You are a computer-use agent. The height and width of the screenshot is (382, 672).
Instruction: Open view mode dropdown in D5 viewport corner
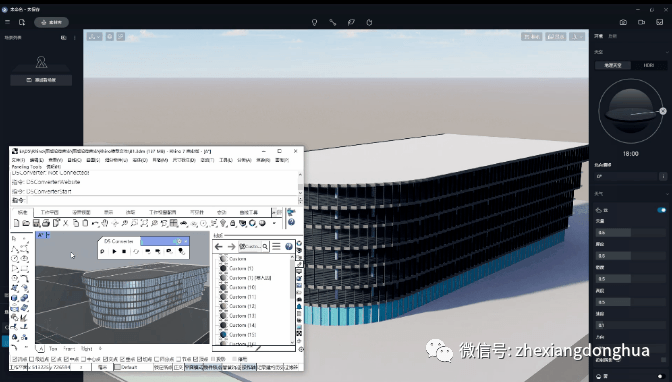point(94,37)
